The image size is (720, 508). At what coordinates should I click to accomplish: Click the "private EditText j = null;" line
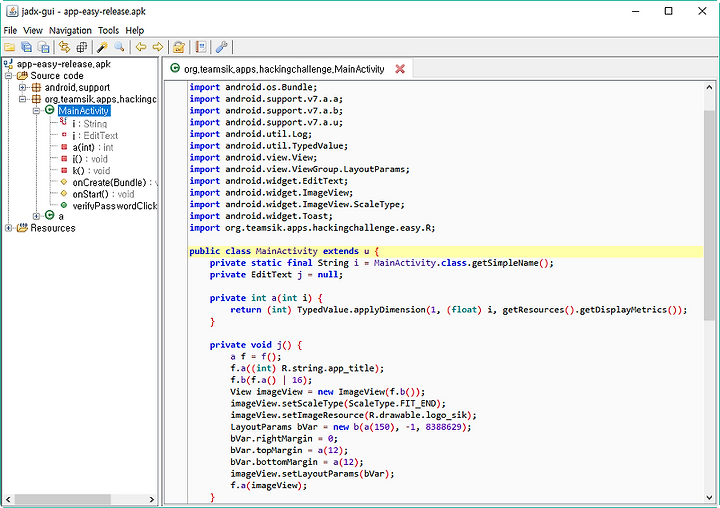tap(276, 275)
